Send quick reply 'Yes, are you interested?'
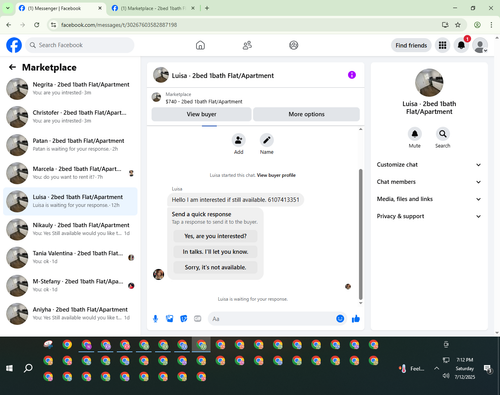The image size is (500, 395). 215,236
